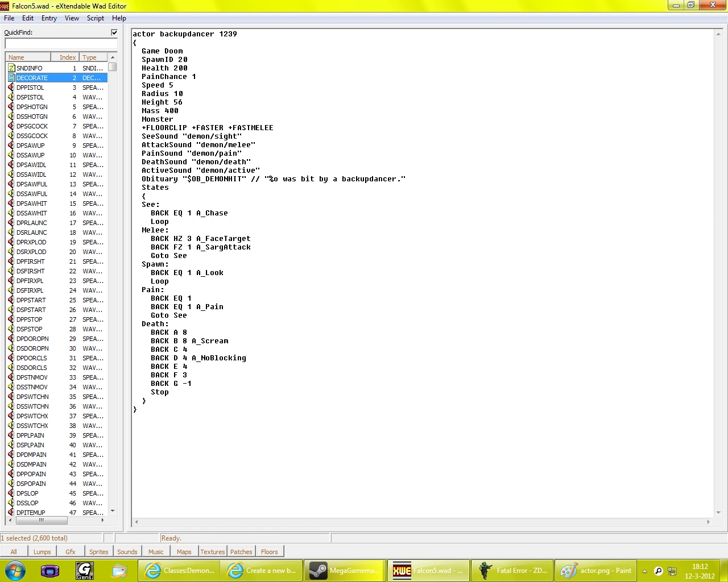Sort lump list by Index column
This screenshot has width=728, height=582.
65,57
